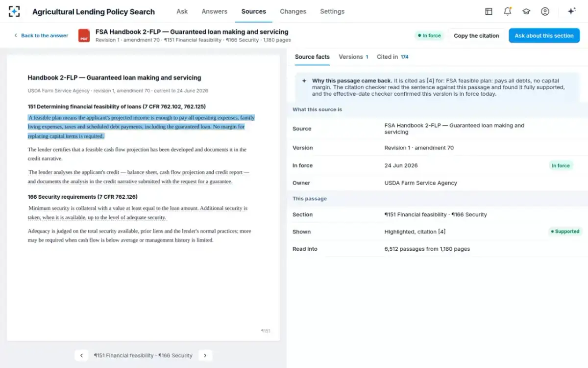
Task: Open the layout panel icon
Action: point(489,11)
